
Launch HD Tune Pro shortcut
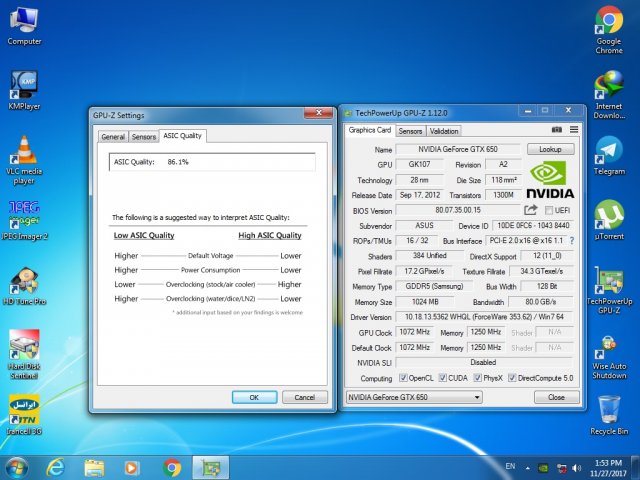[24, 286]
